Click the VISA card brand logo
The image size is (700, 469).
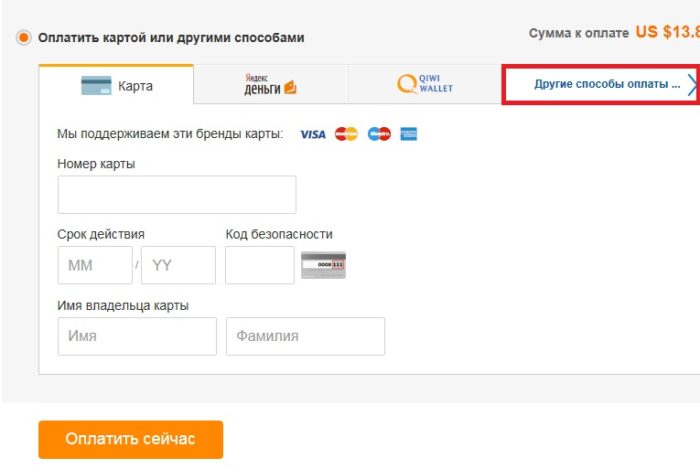(312, 134)
